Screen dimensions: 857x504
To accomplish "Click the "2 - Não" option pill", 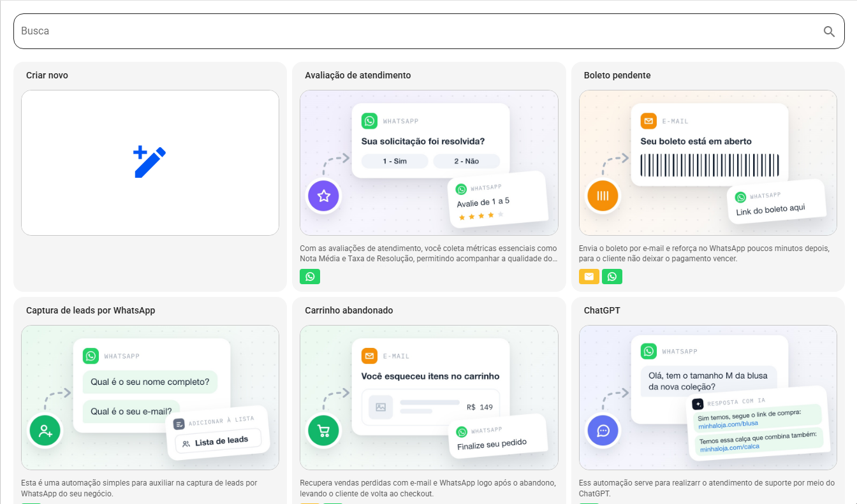I will click(466, 161).
